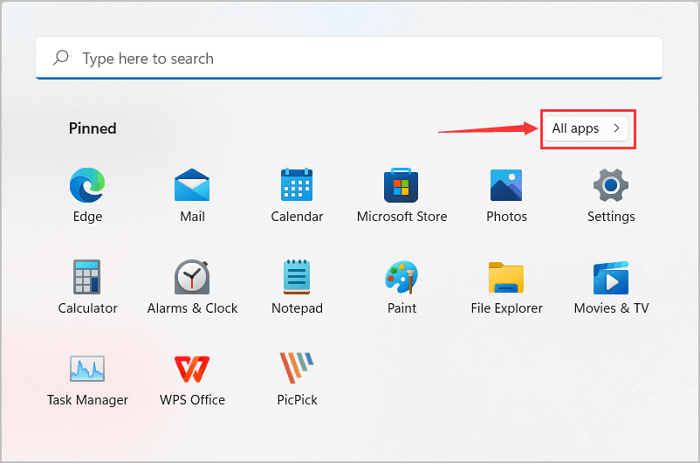700x463 pixels.
Task: Launch WPS Office app
Action: 192,369
